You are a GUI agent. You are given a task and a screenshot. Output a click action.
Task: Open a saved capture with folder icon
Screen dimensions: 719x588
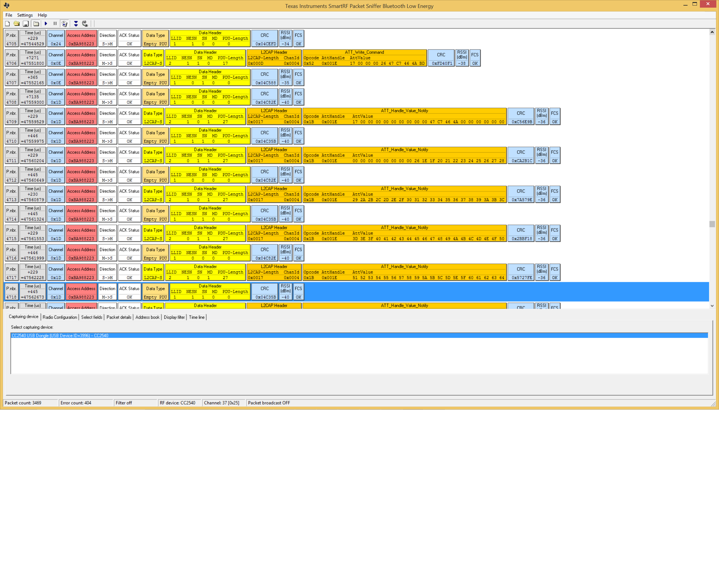point(16,24)
